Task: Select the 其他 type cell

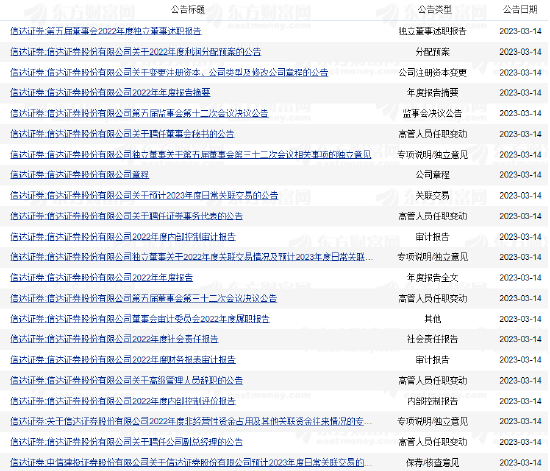Action: click(x=432, y=319)
